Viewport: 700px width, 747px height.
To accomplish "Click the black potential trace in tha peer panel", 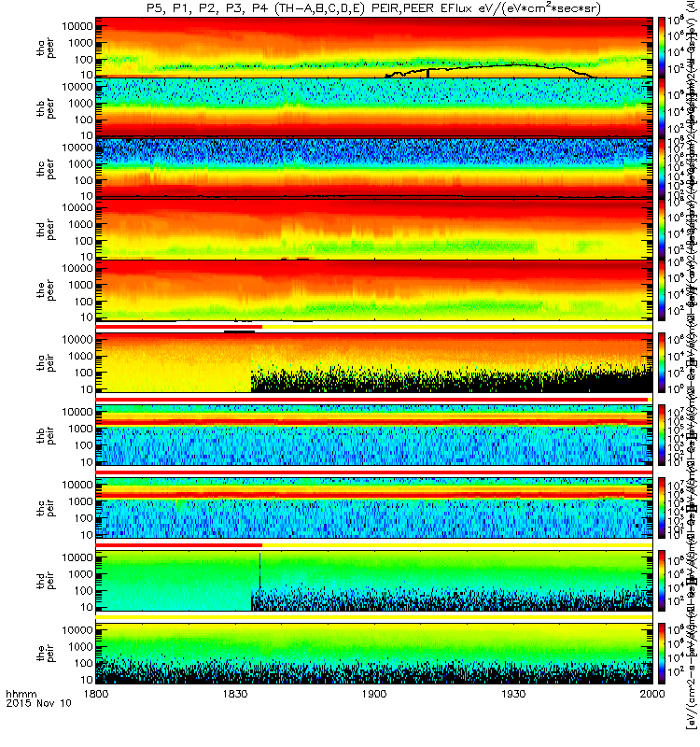I will pyautogui.click(x=491, y=66).
